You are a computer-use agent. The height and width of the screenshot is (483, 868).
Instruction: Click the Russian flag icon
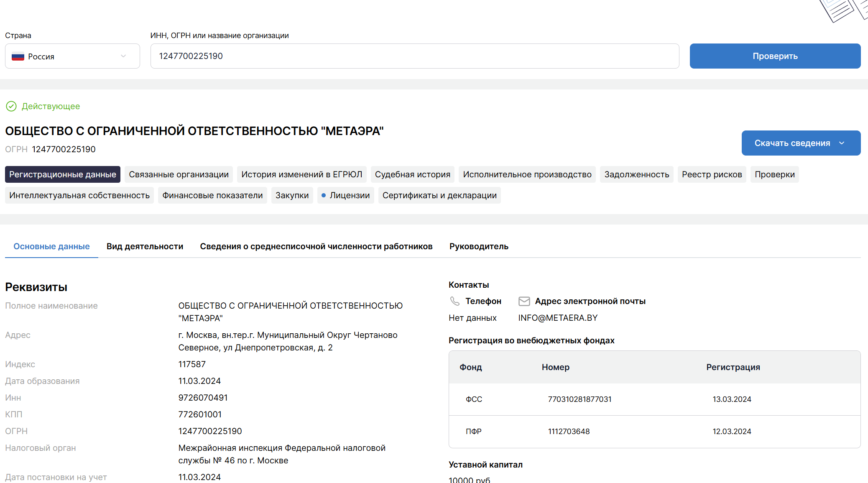tap(18, 56)
